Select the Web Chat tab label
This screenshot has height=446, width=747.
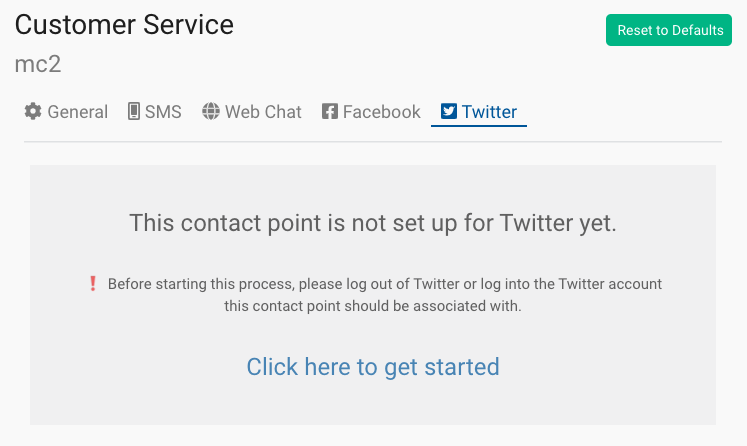pyautogui.click(x=263, y=112)
